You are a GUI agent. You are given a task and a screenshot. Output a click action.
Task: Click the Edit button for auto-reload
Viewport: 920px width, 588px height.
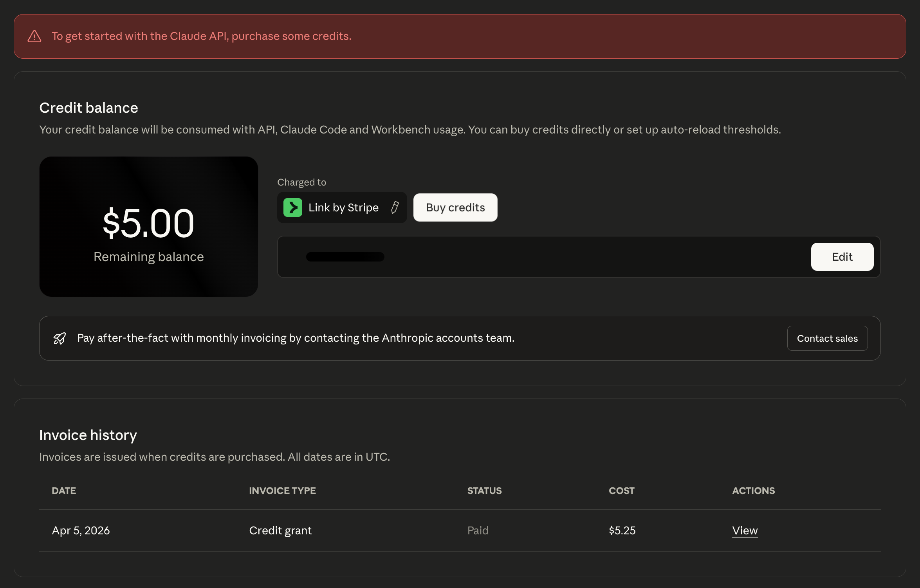point(842,257)
